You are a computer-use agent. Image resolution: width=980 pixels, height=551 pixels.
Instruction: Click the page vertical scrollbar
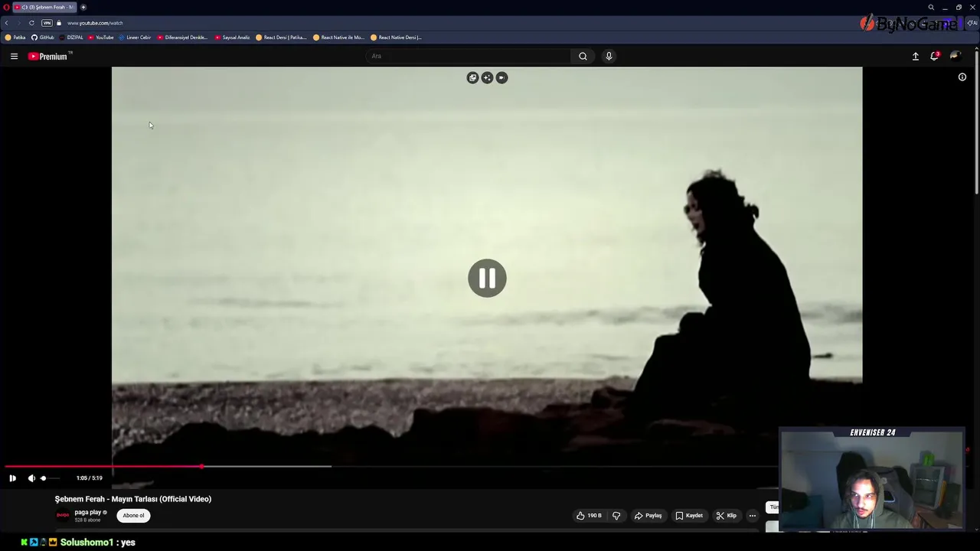pyautogui.click(x=976, y=122)
